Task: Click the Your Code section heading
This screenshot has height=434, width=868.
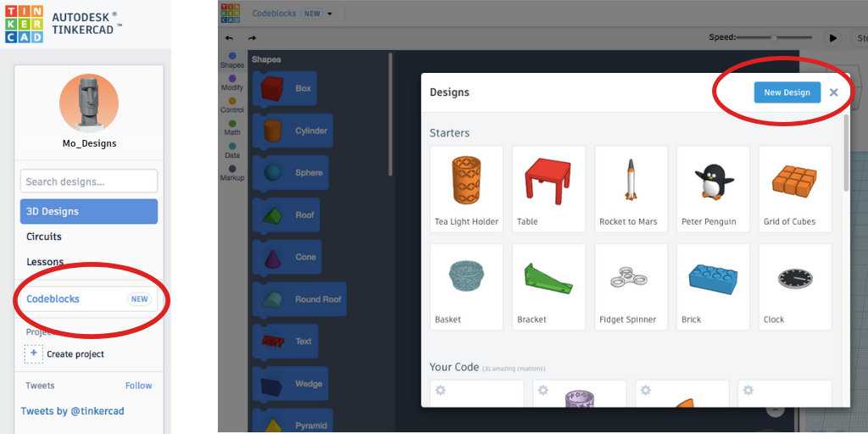Action: tap(454, 367)
